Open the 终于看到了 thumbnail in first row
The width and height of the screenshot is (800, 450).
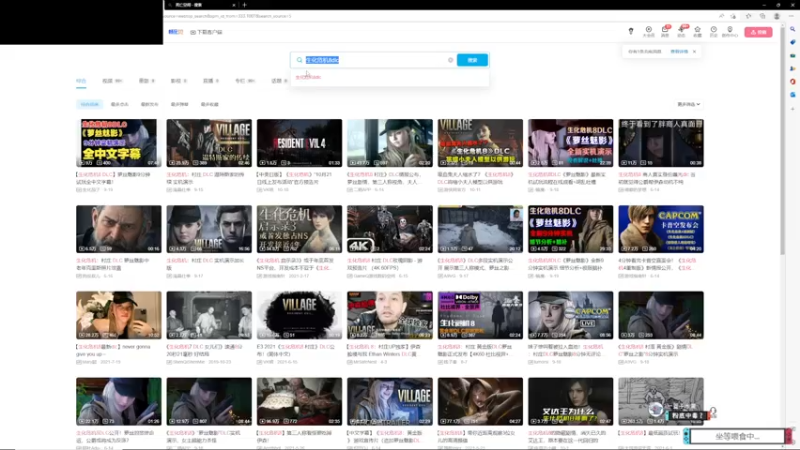click(661, 143)
